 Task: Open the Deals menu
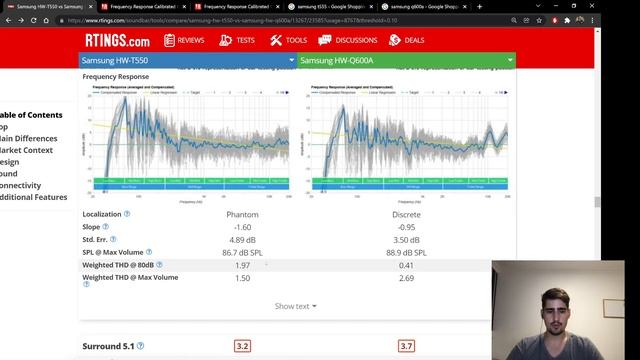[407, 40]
